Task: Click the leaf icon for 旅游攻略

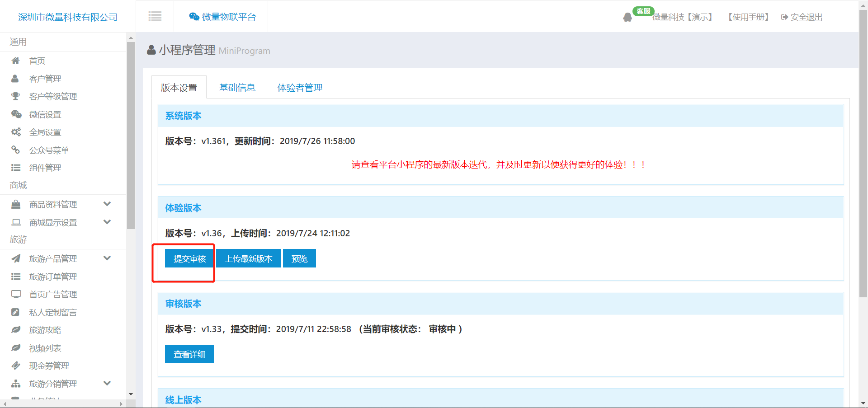Action: click(16, 330)
